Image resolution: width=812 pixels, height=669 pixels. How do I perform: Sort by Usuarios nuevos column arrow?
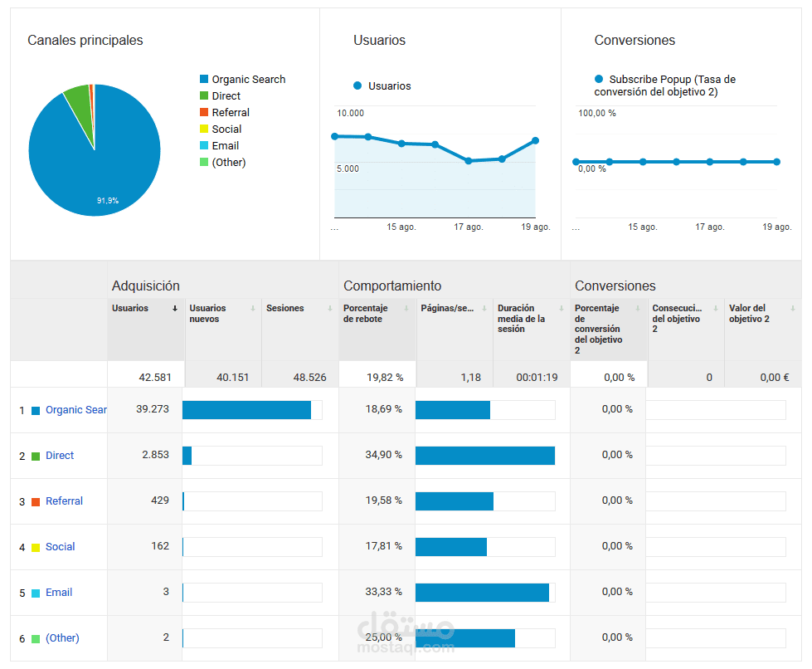(x=253, y=308)
